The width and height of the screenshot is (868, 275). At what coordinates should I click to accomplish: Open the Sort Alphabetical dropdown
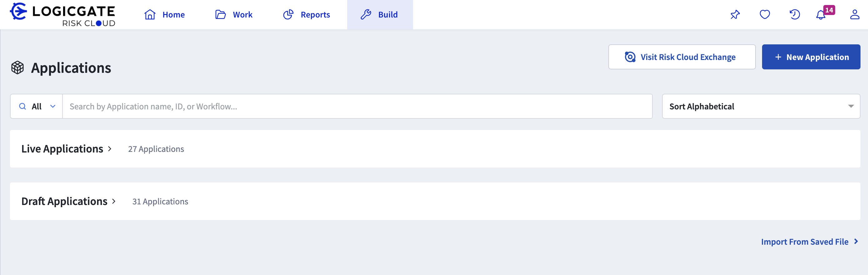click(x=761, y=107)
